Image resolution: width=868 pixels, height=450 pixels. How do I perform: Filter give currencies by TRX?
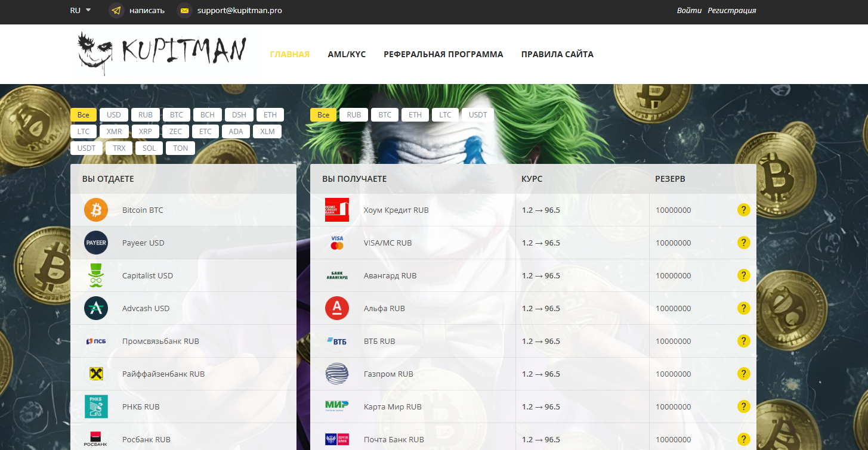coord(119,148)
